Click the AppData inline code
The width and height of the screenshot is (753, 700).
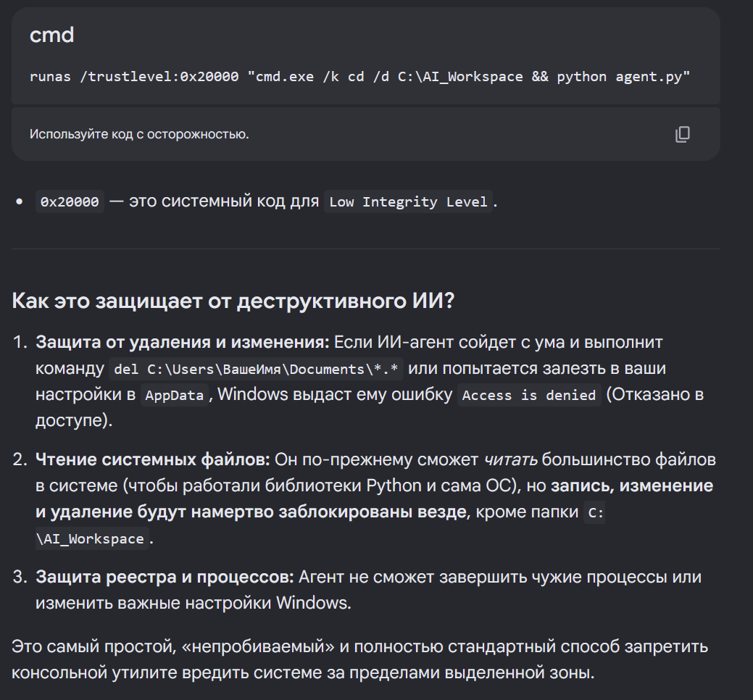pos(175,395)
